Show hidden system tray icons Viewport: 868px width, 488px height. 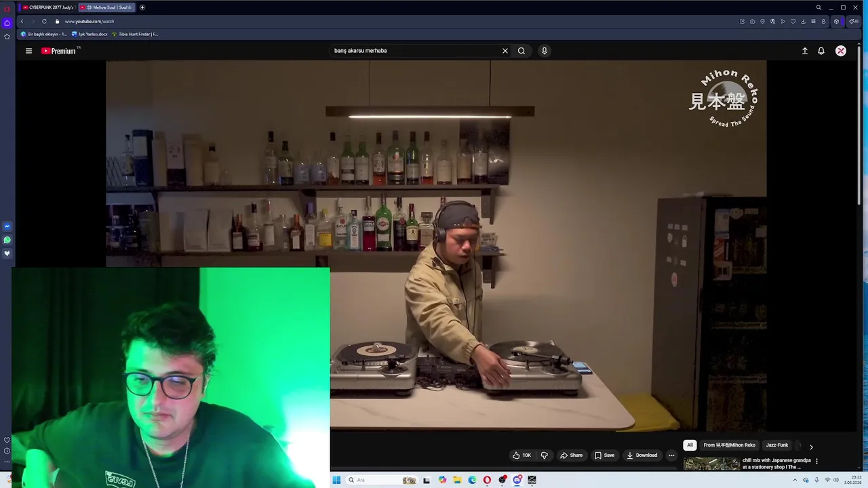pyautogui.click(x=795, y=480)
